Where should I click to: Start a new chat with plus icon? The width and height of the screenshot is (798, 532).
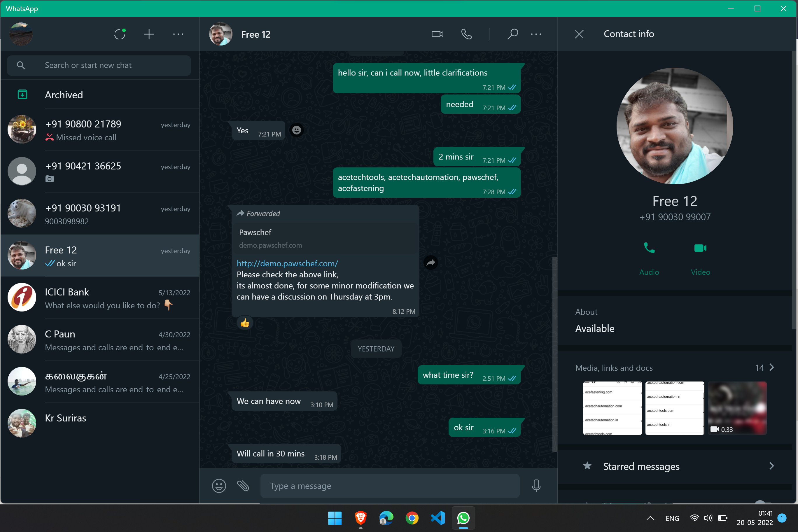click(149, 34)
